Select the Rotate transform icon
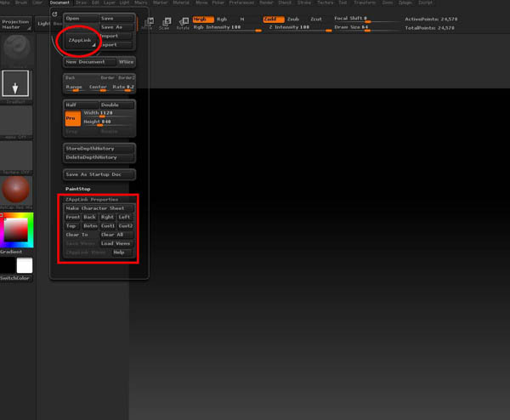This screenshot has width=510, height=420. pos(183,24)
